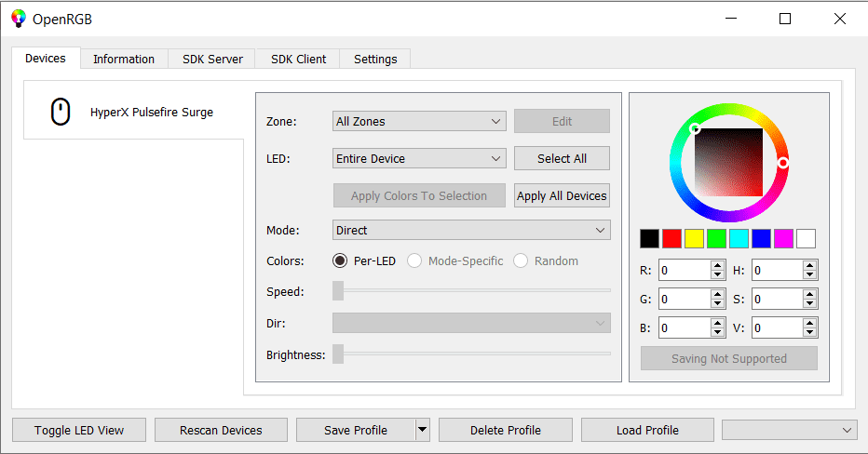Screen dimensions: 868x454
Task: Decrease the S value with down arrow
Action: pyautogui.click(x=810, y=304)
